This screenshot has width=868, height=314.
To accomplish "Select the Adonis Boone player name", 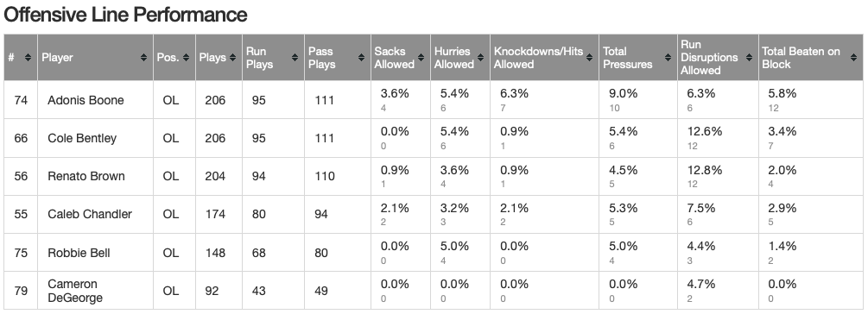I will coord(86,100).
